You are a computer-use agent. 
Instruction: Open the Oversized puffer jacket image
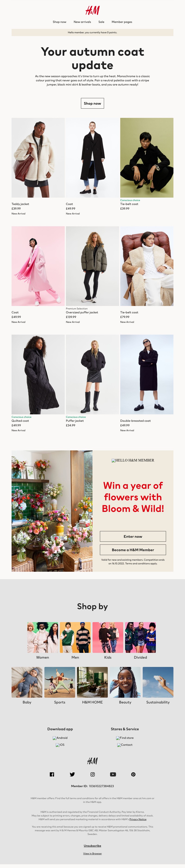92,266
